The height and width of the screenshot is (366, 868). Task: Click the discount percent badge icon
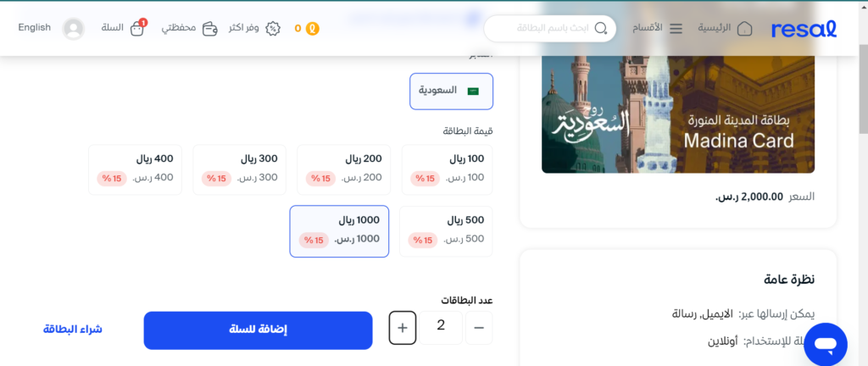[273, 29]
